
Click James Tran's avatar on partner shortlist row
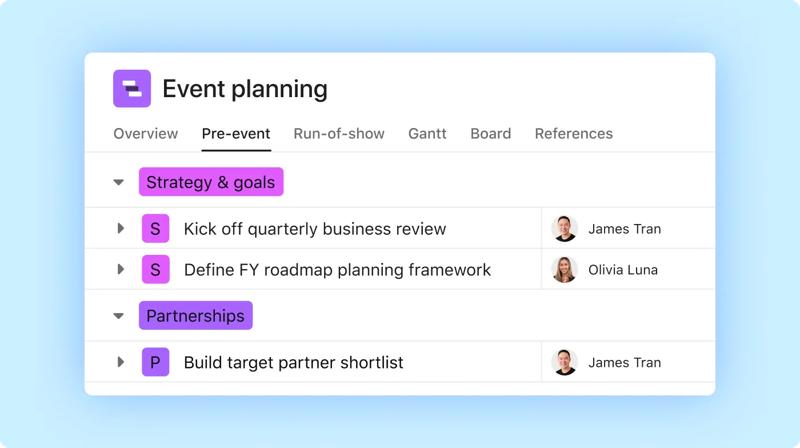click(x=565, y=363)
